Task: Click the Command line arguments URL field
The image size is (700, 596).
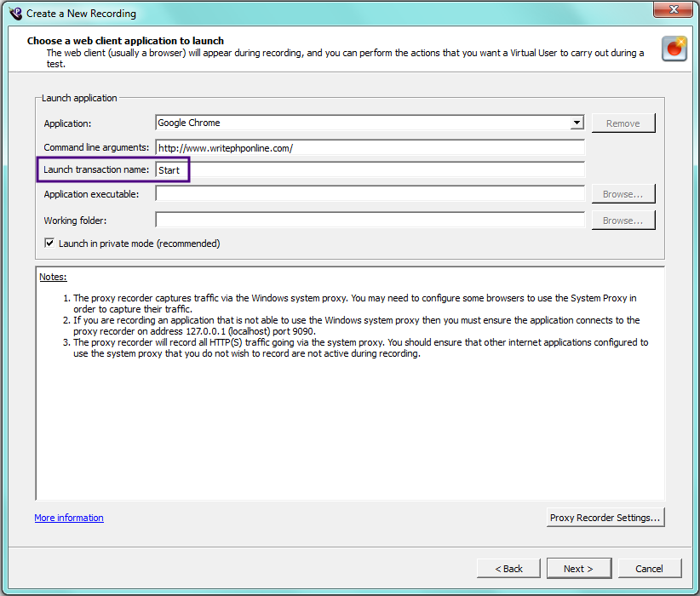Action: point(370,148)
